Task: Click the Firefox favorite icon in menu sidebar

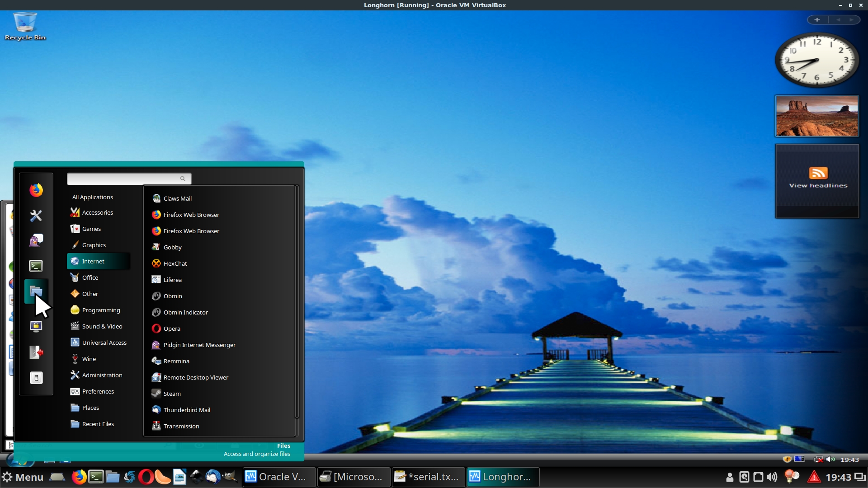Action: click(x=36, y=190)
